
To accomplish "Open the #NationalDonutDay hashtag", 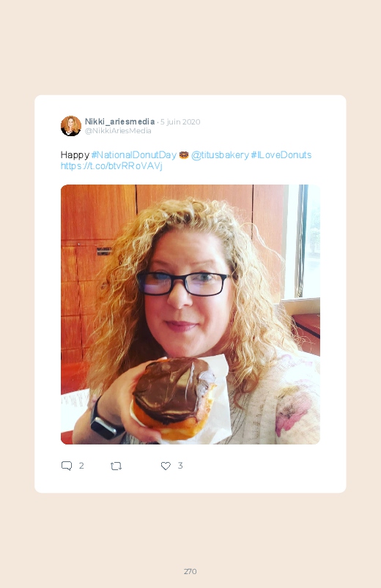I will tap(133, 155).
